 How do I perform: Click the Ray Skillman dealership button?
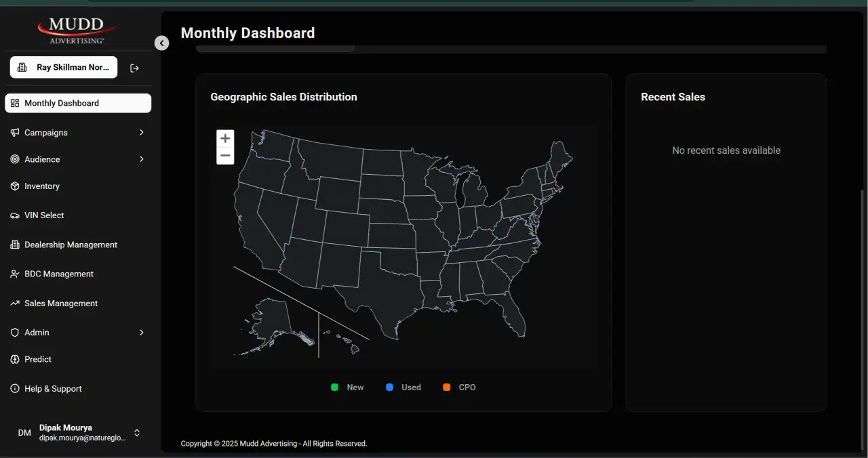click(63, 67)
